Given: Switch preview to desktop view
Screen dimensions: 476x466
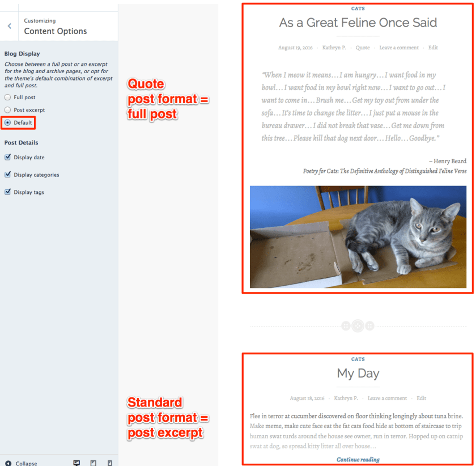Looking at the screenshot, I should click(x=76, y=463).
